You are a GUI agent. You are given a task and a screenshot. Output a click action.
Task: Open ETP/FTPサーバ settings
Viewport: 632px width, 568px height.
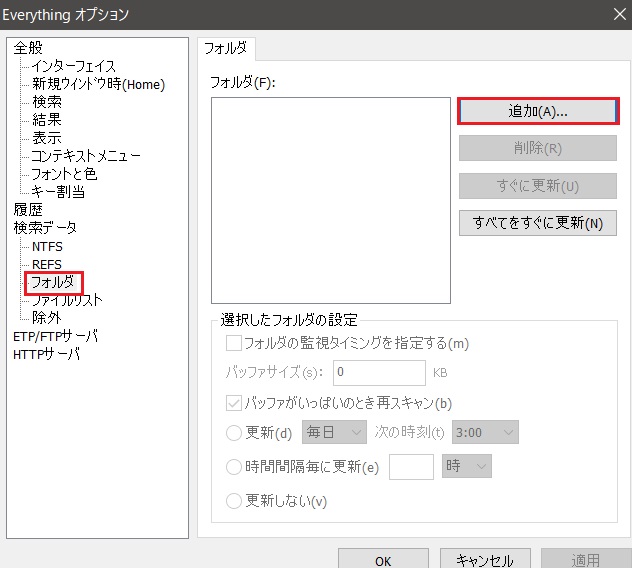click(x=56, y=336)
